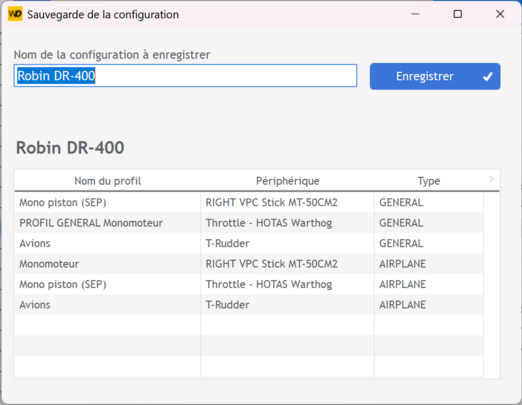Expand table columns with the chevron arrow
This screenshot has width=522, height=405.
click(491, 179)
